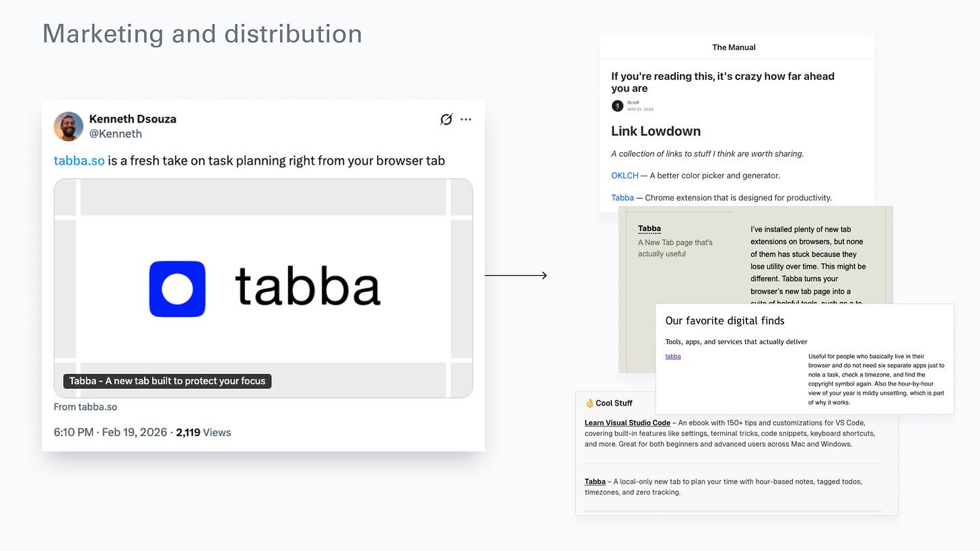Open the Learn Visual Studio Code link
This screenshot has height=551, width=980.
627,423
